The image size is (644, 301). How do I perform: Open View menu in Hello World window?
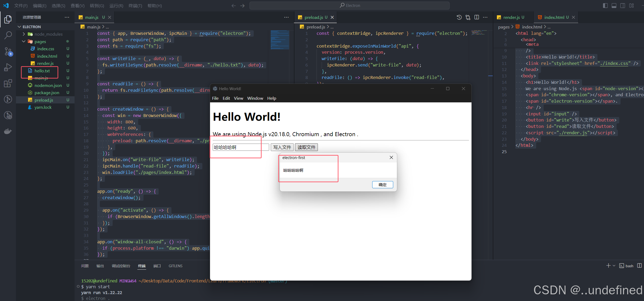coord(239,98)
